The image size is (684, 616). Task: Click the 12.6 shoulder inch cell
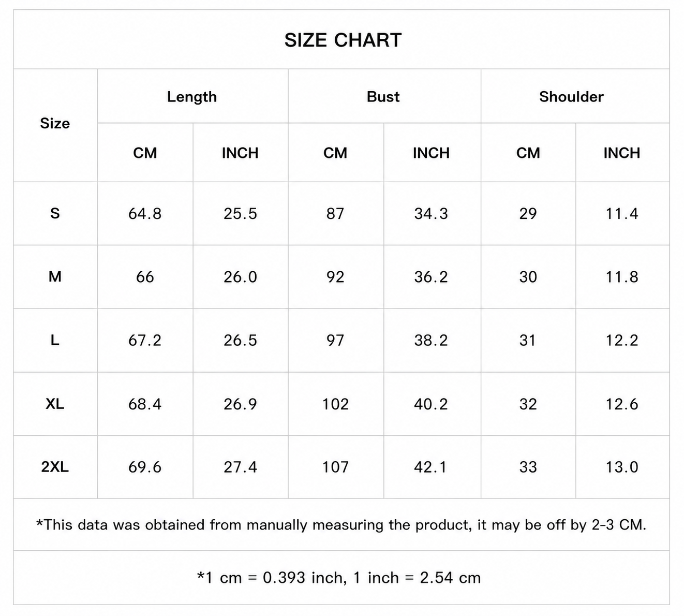[x=622, y=404]
